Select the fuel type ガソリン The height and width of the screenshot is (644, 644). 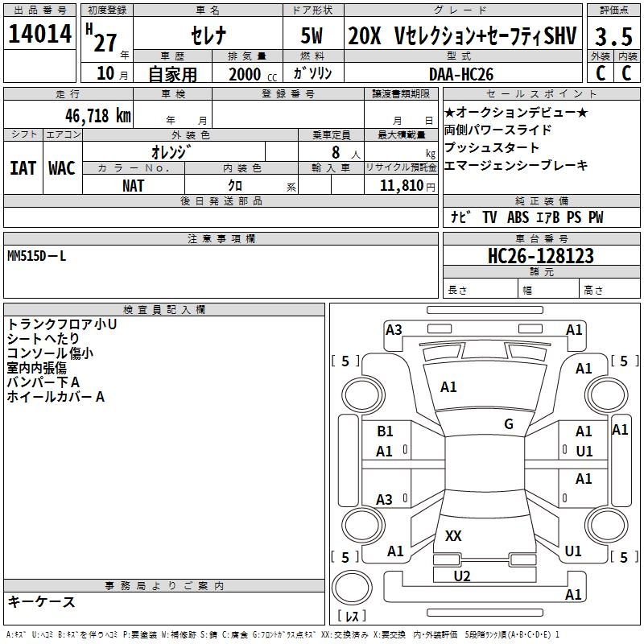312,73
